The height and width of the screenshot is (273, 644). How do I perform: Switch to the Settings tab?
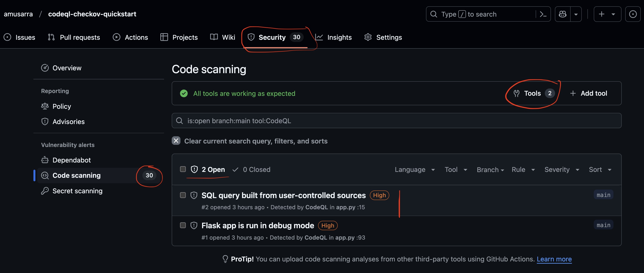point(383,37)
